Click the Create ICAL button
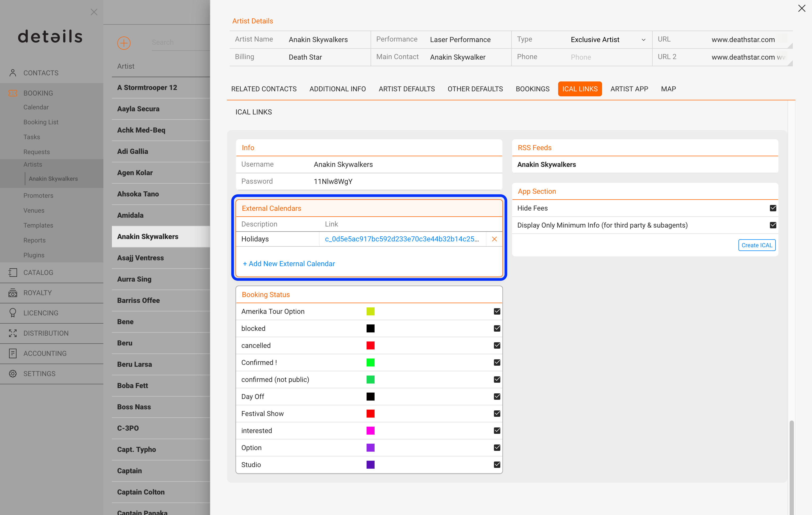This screenshot has height=515, width=812. [x=757, y=245]
